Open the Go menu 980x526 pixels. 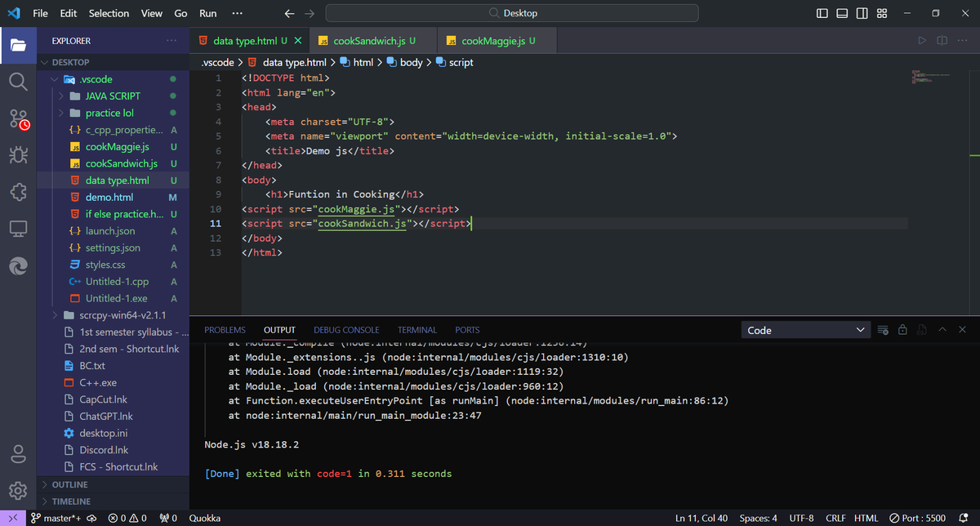tap(181, 13)
